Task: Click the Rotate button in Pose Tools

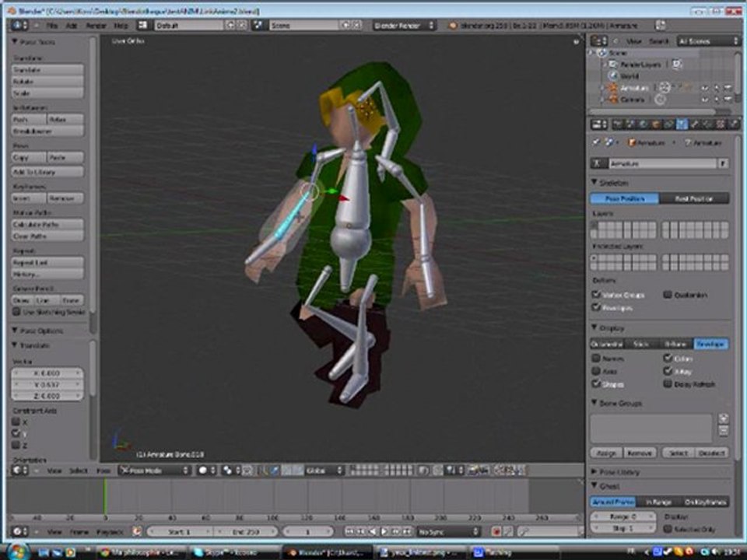Action: (47, 82)
